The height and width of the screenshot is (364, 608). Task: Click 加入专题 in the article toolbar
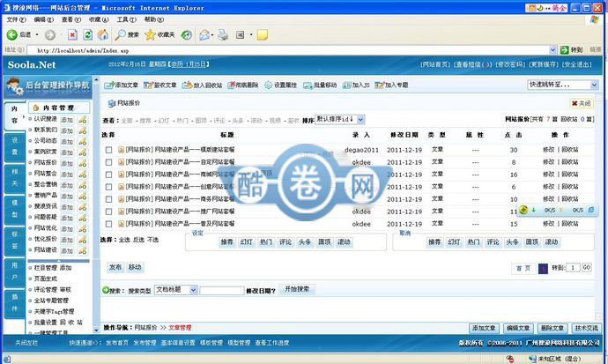391,85
